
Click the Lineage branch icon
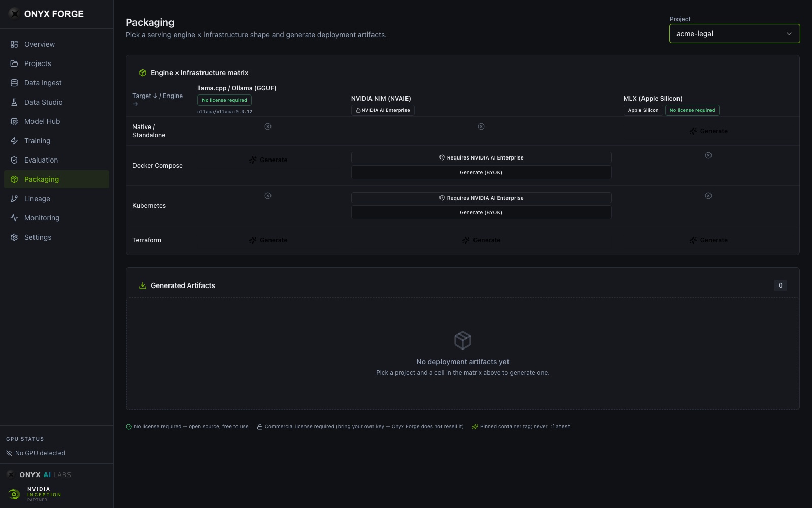14,199
